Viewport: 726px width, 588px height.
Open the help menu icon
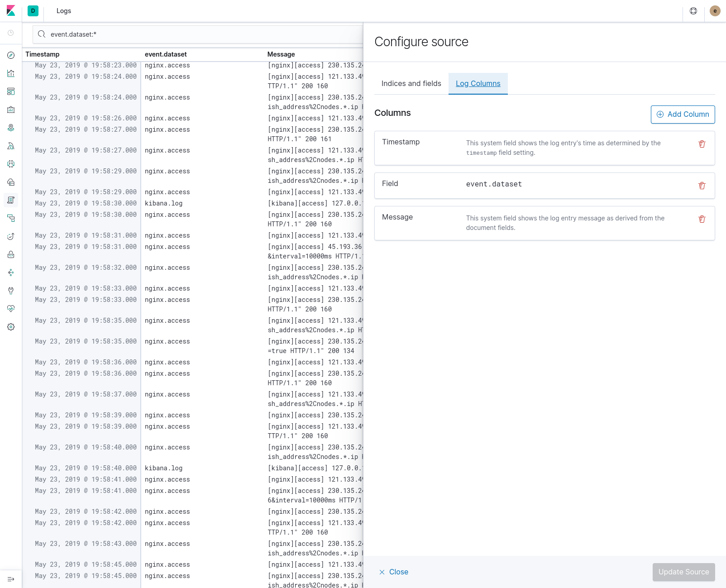click(x=693, y=11)
